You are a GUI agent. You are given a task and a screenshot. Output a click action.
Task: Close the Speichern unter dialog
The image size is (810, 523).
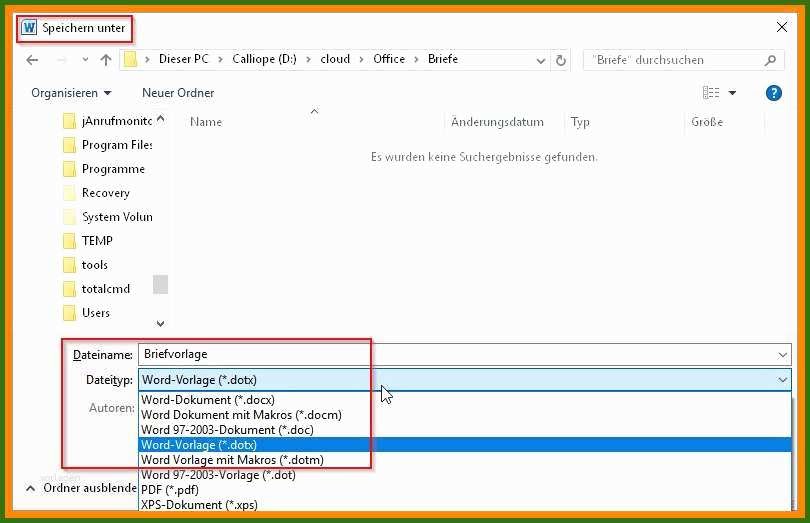tap(782, 27)
